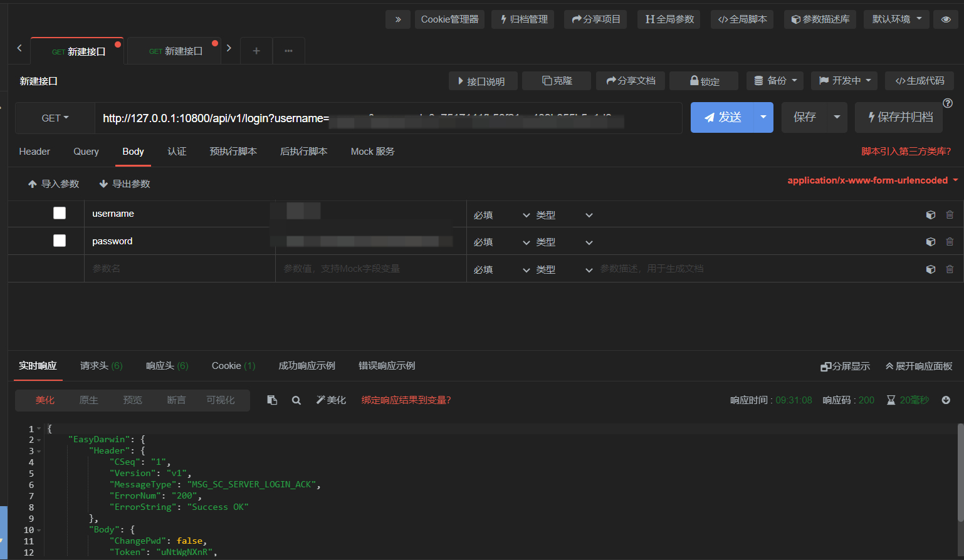Open the tab overflow menu (three dots)
The width and height of the screenshot is (964, 560).
288,51
